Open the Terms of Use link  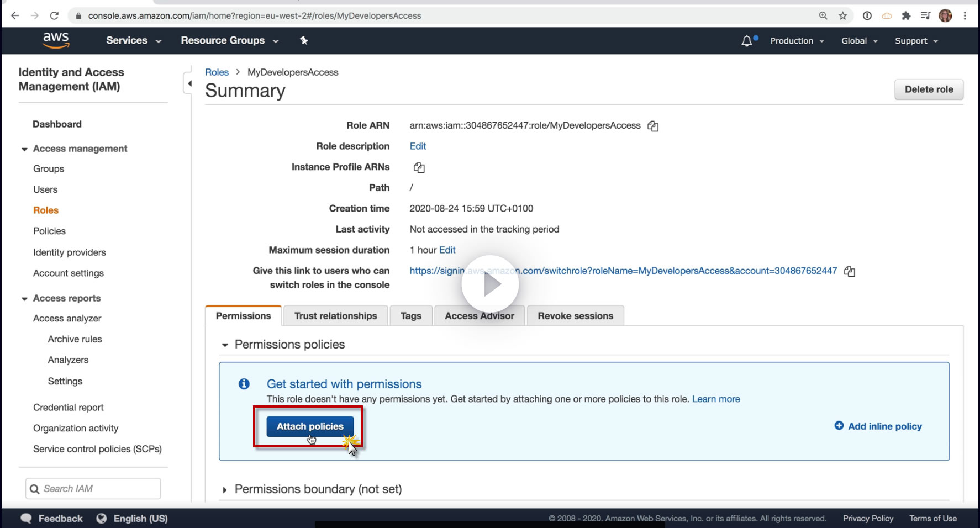(933, 519)
